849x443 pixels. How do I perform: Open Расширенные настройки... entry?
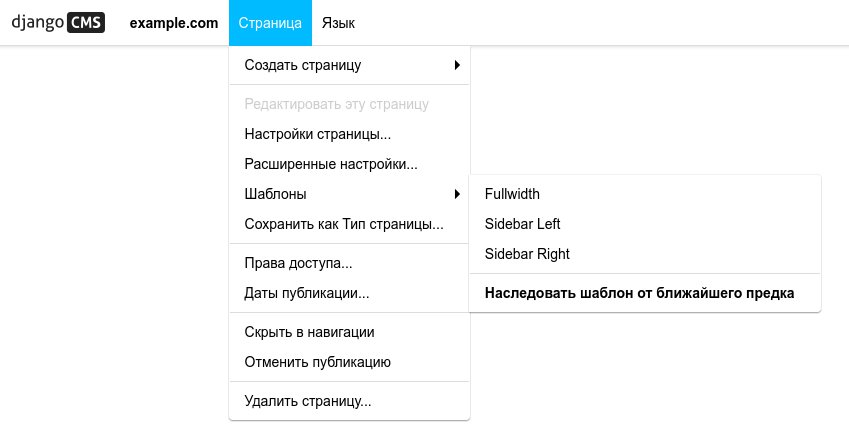click(349, 164)
